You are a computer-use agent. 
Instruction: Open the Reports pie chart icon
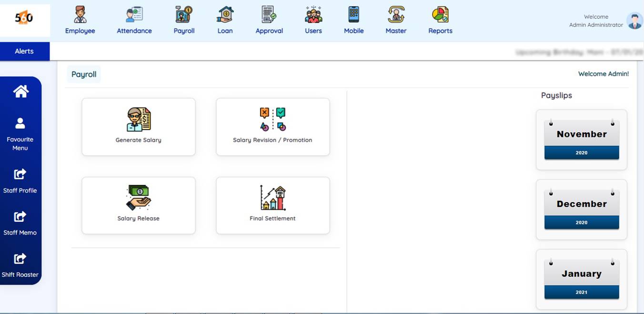440,15
